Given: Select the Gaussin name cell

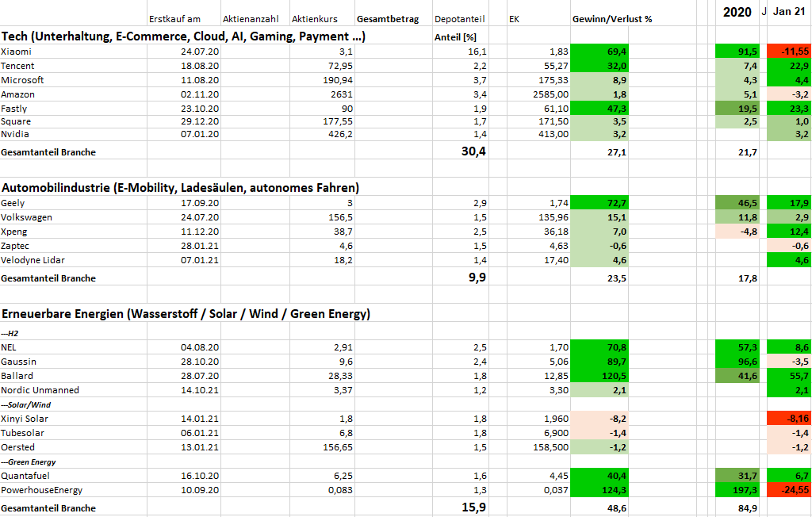Looking at the screenshot, I should [74, 362].
